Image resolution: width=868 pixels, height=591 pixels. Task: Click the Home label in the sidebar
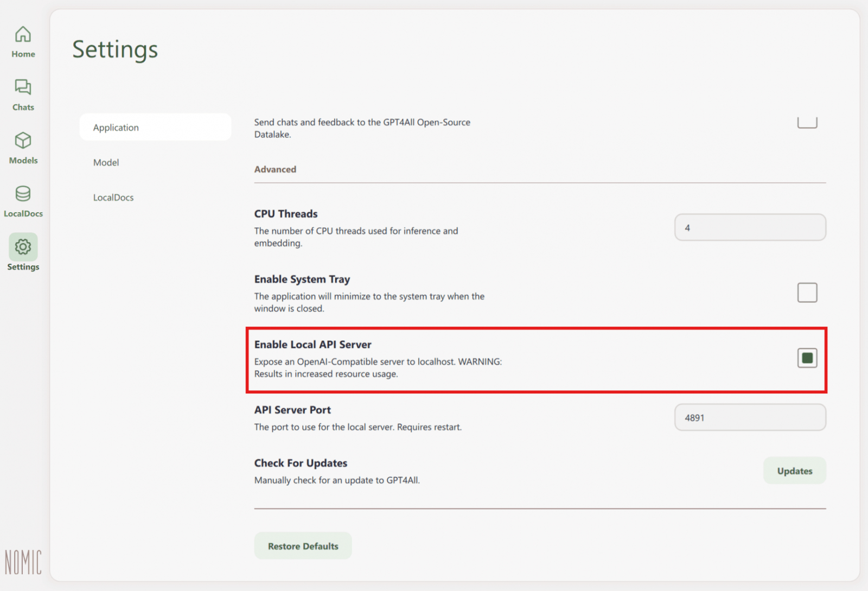click(x=23, y=54)
